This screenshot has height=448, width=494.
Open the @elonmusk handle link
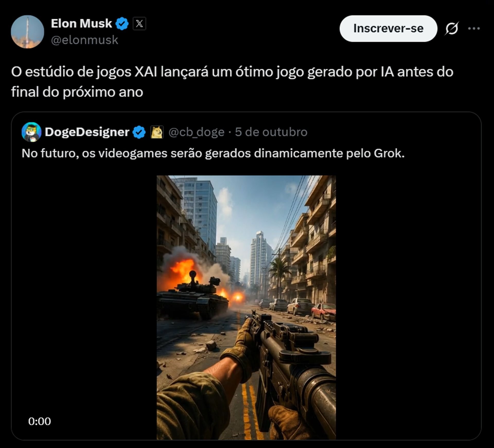(84, 40)
